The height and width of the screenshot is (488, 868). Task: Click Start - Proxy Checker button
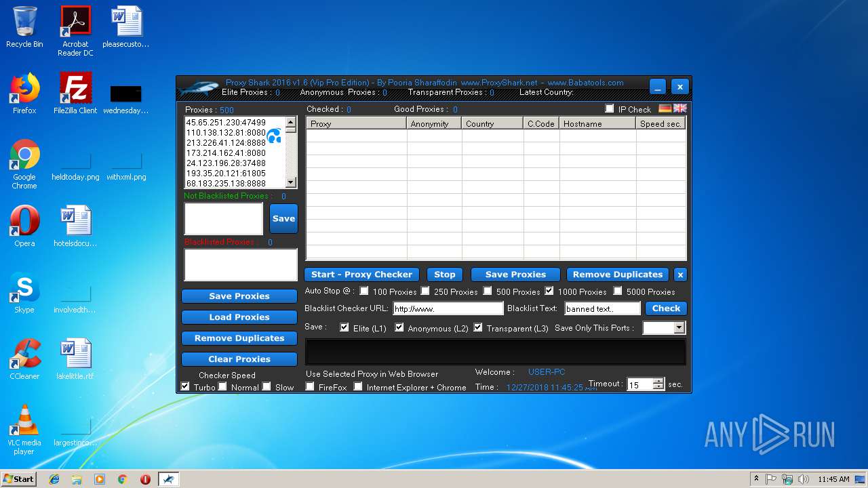coord(361,274)
